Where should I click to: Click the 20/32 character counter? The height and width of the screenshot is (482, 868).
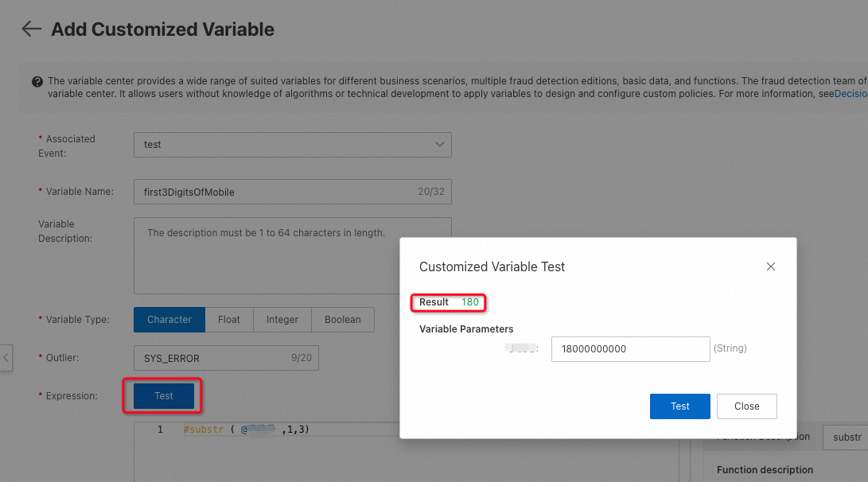(x=431, y=192)
